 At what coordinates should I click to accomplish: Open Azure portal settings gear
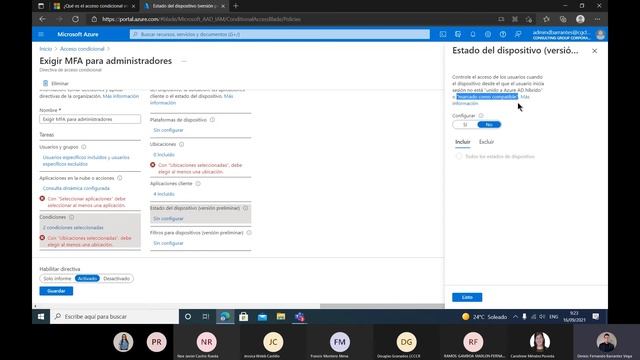click(488, 34)
